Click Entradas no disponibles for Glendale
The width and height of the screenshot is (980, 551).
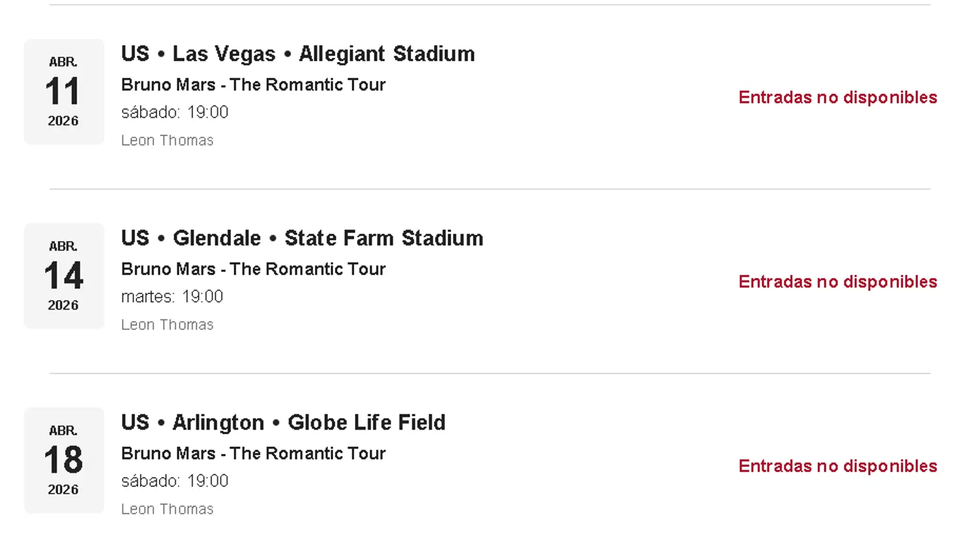[837, 282]
